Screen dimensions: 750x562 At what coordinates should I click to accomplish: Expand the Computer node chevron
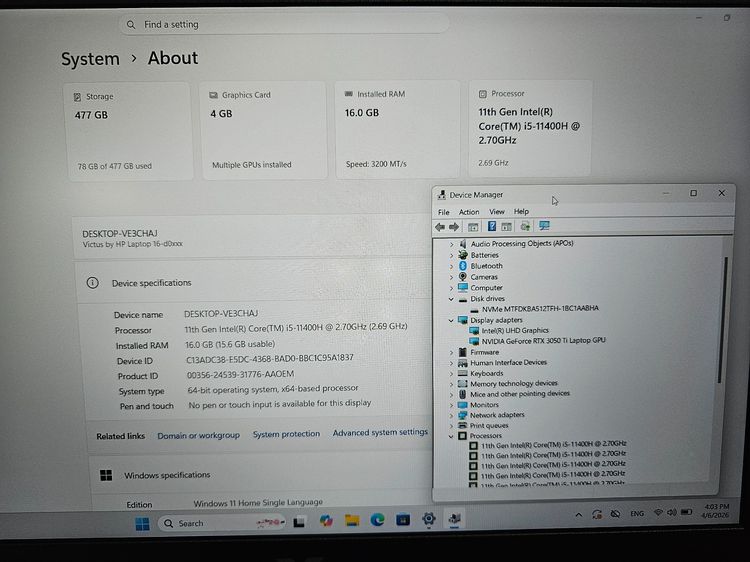[451, 288]
